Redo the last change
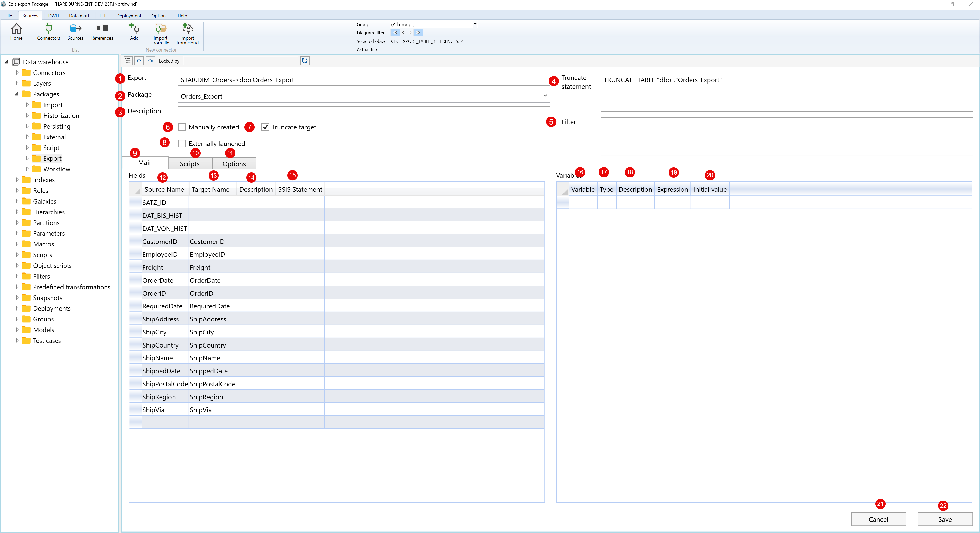Viewport: 980px width, 533px height. pyautogui.click(x=151, y=61)
